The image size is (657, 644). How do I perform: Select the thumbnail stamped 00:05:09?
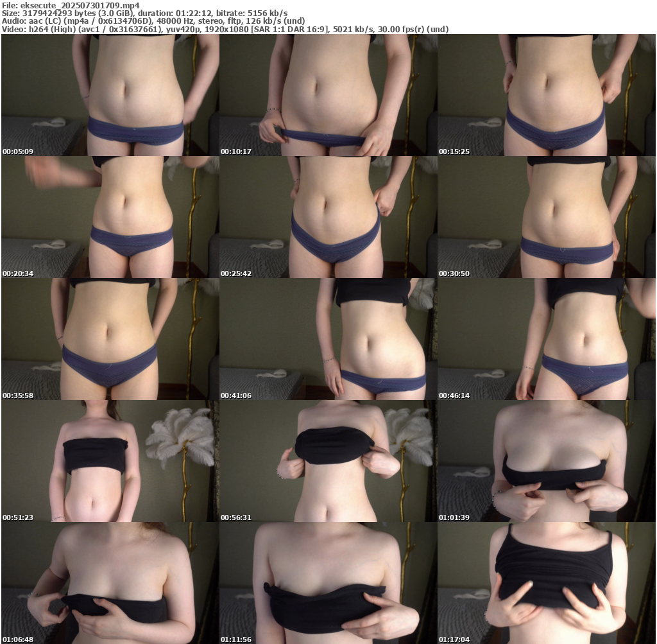(110, 95)
